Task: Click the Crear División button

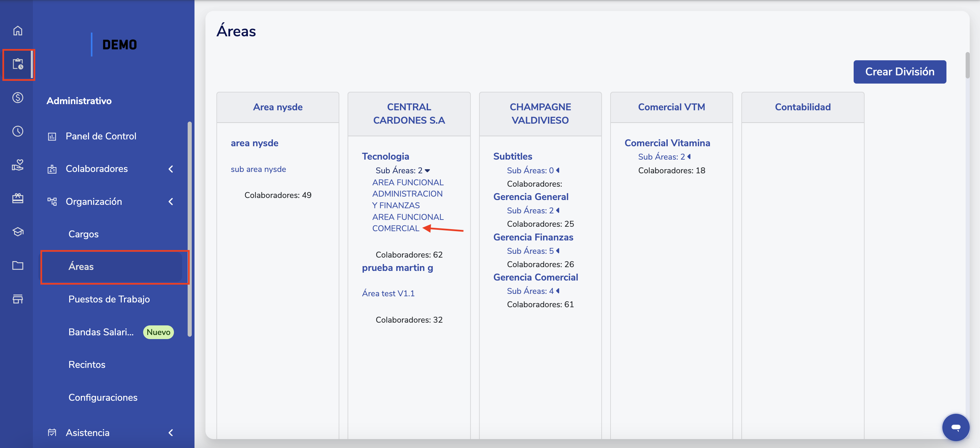Action: (x=899, y=72)
